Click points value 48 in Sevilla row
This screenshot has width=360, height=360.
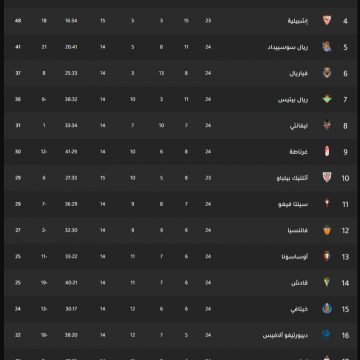18,21
